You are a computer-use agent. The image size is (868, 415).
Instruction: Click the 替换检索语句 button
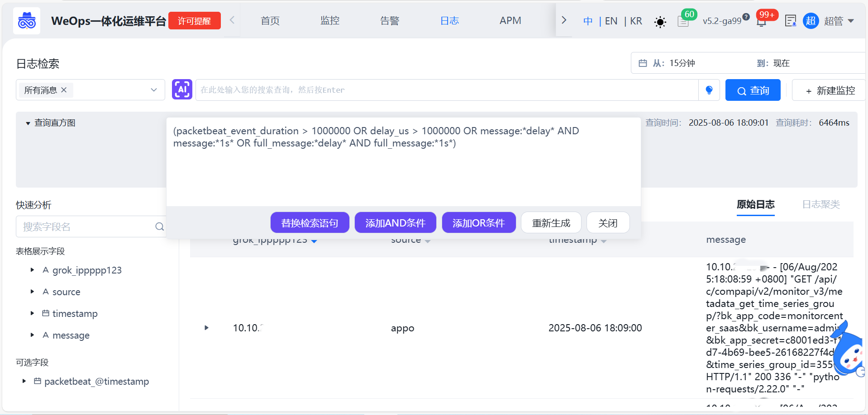pyautogui.click(x=310, y=222)
